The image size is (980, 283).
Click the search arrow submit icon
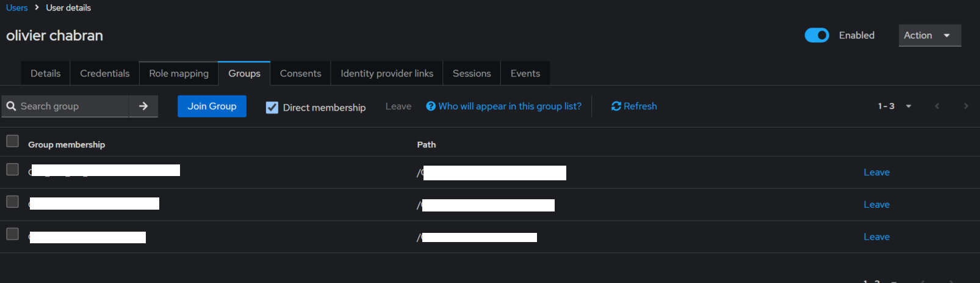point(143,106)
